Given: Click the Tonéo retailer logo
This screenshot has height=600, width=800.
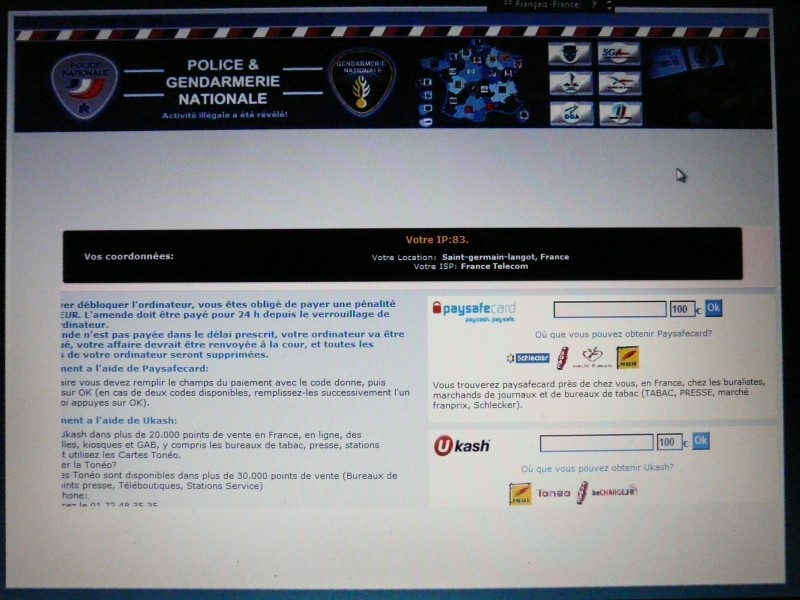Looking at the screenshot, I should (x=553, y=493).
